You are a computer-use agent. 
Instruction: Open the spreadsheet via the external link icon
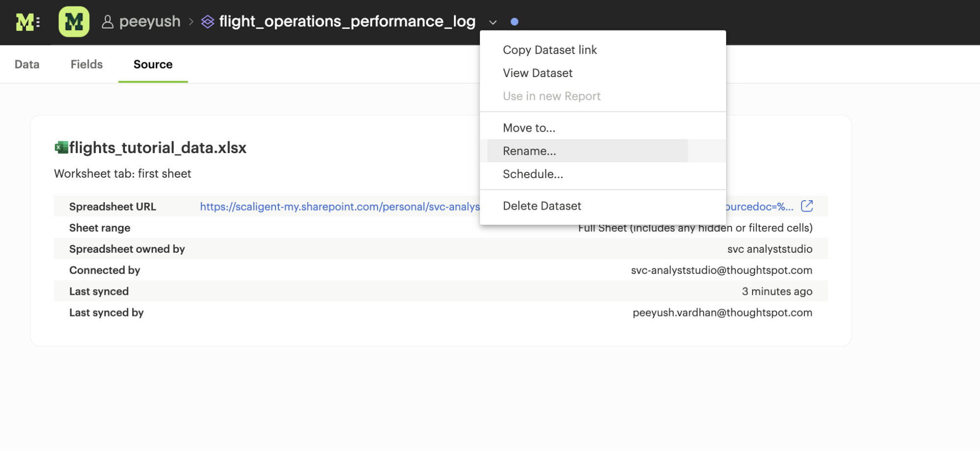click(806, 206)
